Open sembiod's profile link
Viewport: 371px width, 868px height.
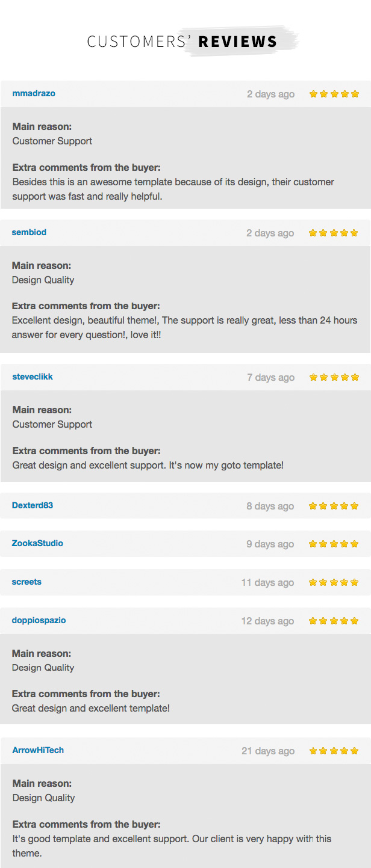pos(29,232)
